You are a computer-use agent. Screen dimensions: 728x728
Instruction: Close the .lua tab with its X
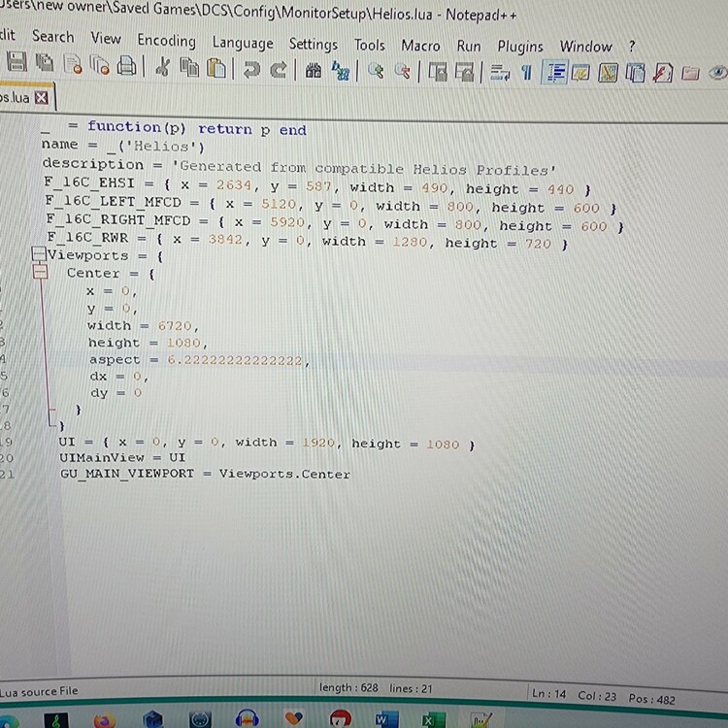pos(42,98)
